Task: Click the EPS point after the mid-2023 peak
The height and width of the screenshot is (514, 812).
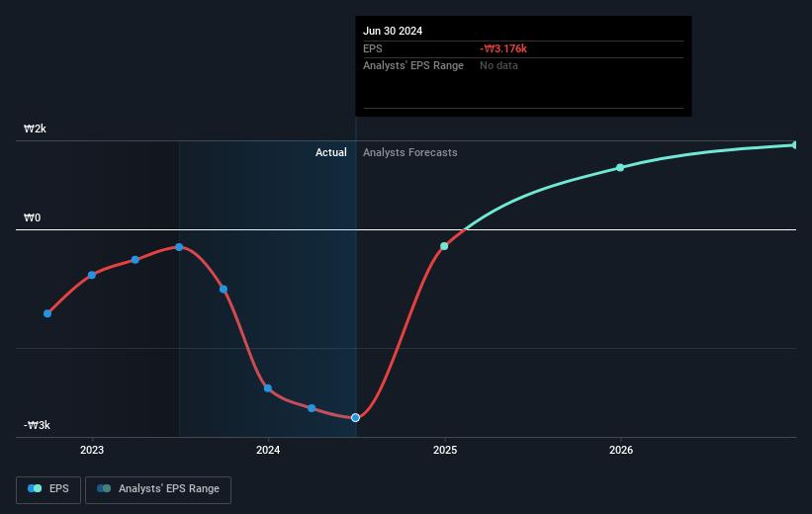Action: pyautogui.click(x=224, y=290)
